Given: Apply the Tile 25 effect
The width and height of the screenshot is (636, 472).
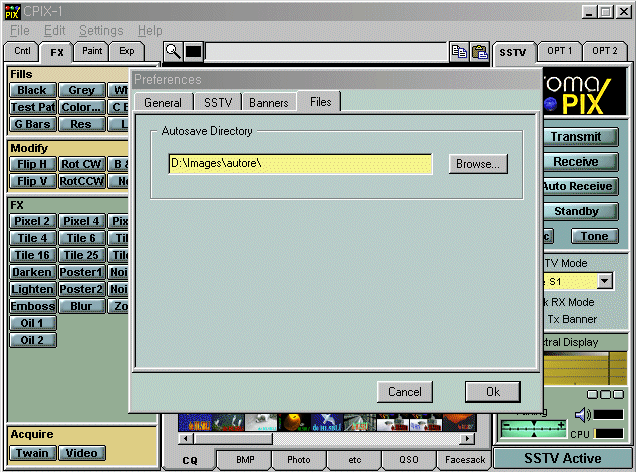Looking at the screenshot, I should click(82, 255).
